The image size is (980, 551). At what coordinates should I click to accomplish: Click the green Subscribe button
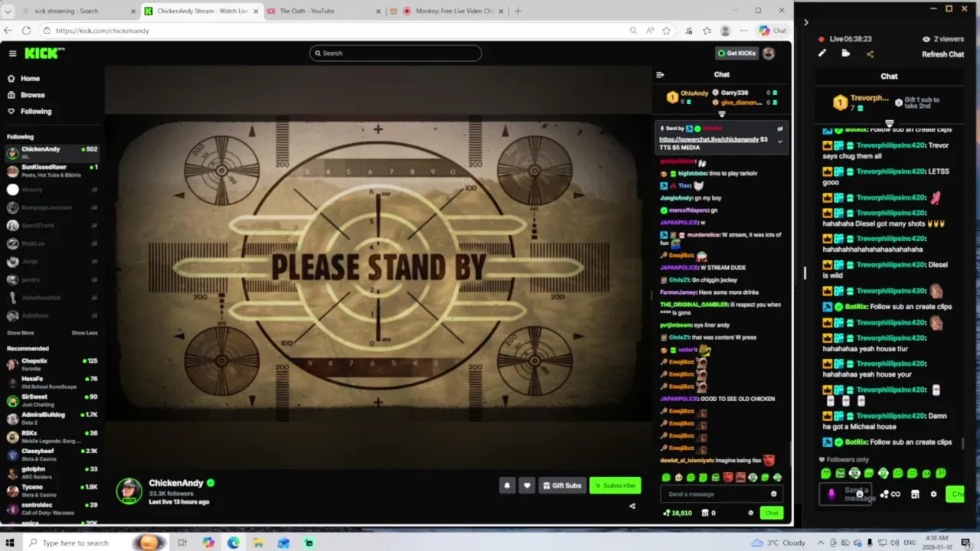(x=615, y=485)
